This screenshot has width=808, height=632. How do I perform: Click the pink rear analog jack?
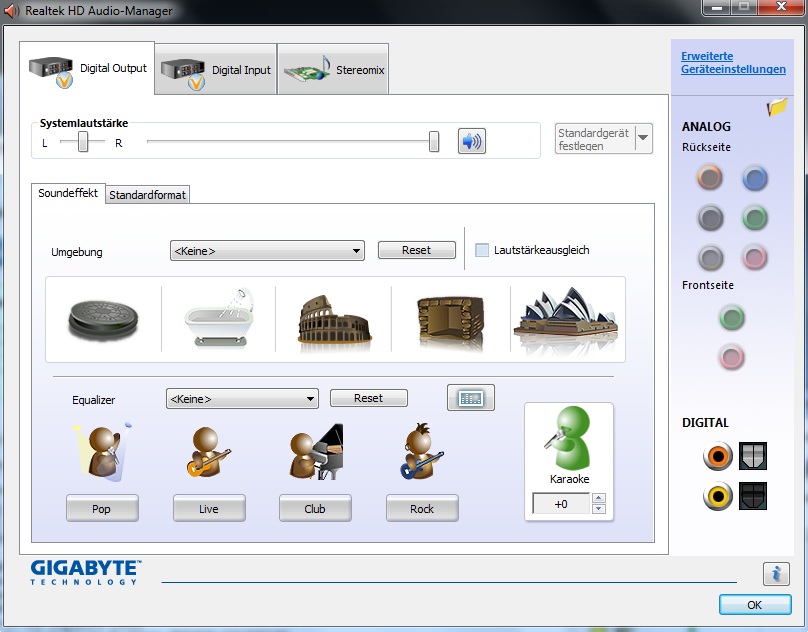point(755,257)
